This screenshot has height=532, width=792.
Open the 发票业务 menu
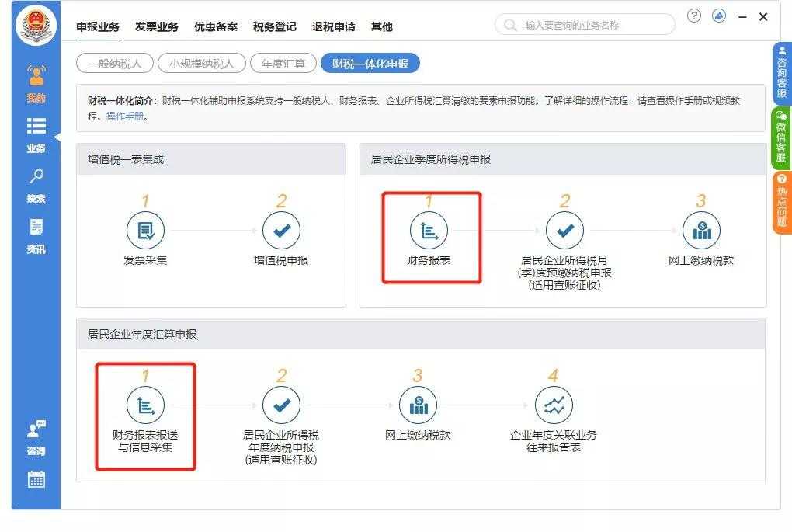tap(156, 26)
